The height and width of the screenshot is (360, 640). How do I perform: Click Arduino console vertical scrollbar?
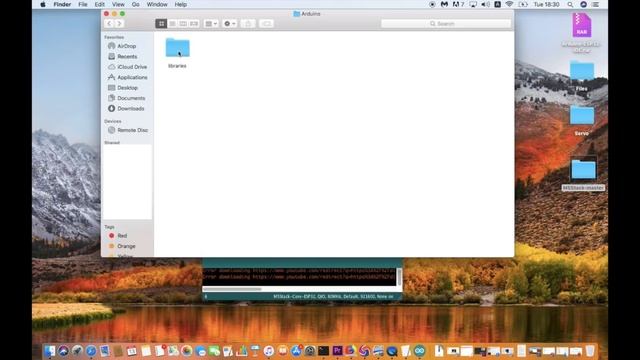pyautogui.click(x=399, y=277)
